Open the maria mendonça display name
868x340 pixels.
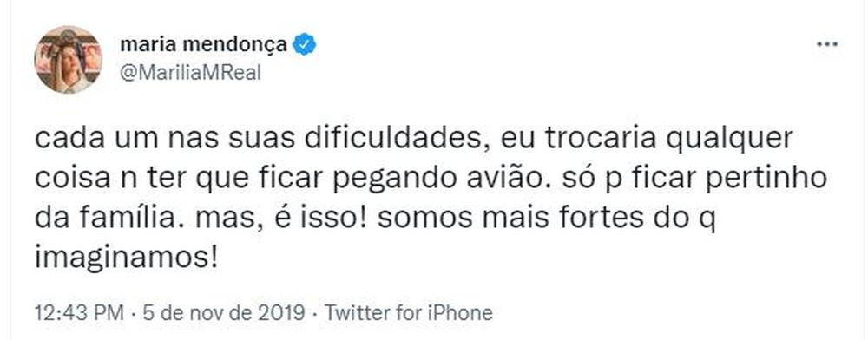[203, 45]
